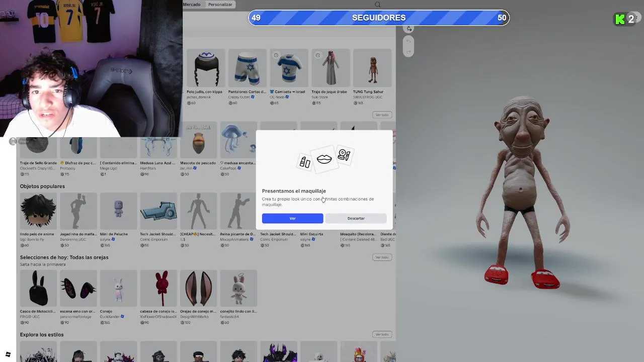The height and width of the screenshot is (362, 644).
Task: Click Explora los estilos heading
Action: coord(42,334)
